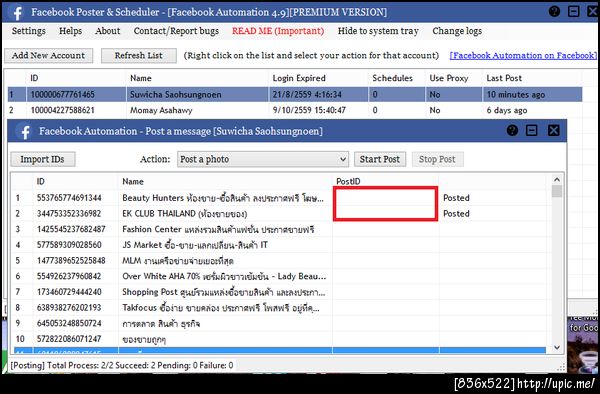
Task: Open the Settings menu
Action: [x=29, y=31]
